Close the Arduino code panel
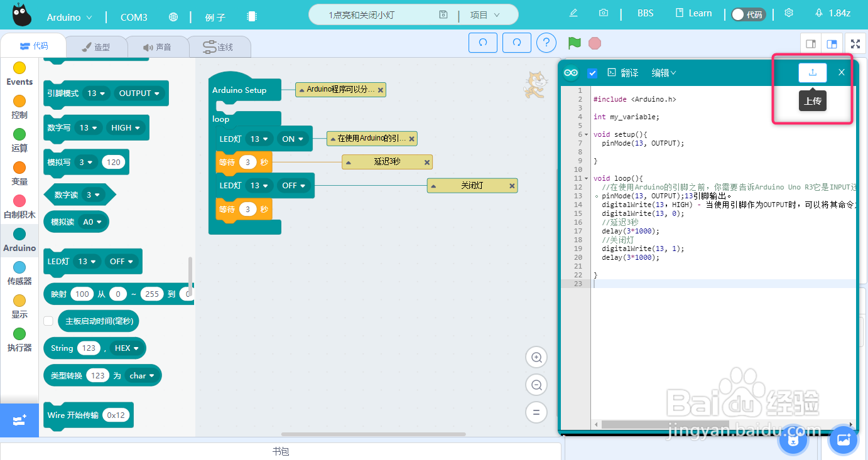 click(842, 72)
